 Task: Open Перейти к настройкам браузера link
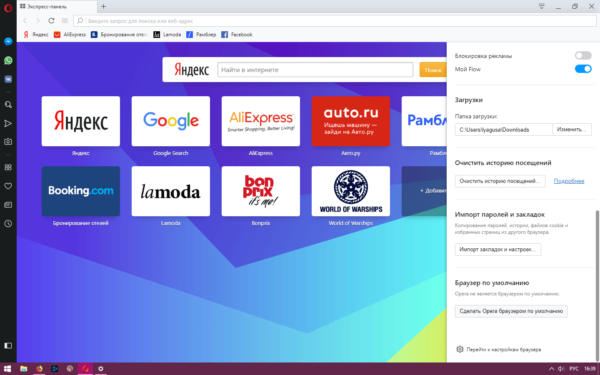click(499, 349)
